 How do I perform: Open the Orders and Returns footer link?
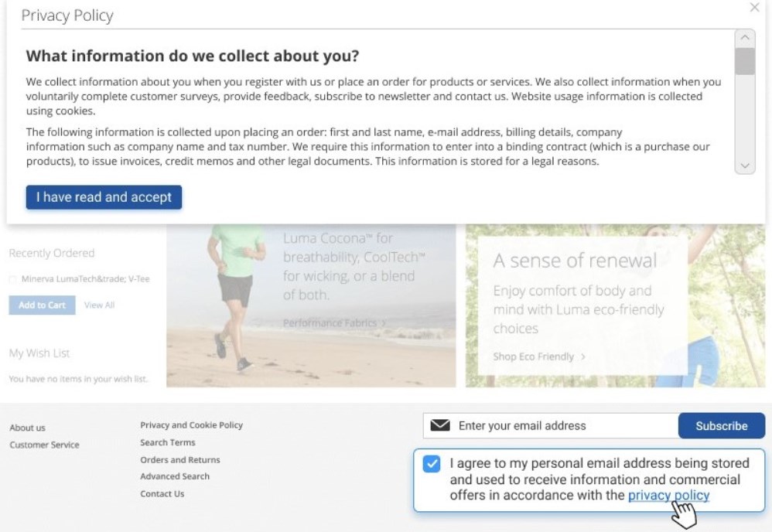tap(179, 459)
